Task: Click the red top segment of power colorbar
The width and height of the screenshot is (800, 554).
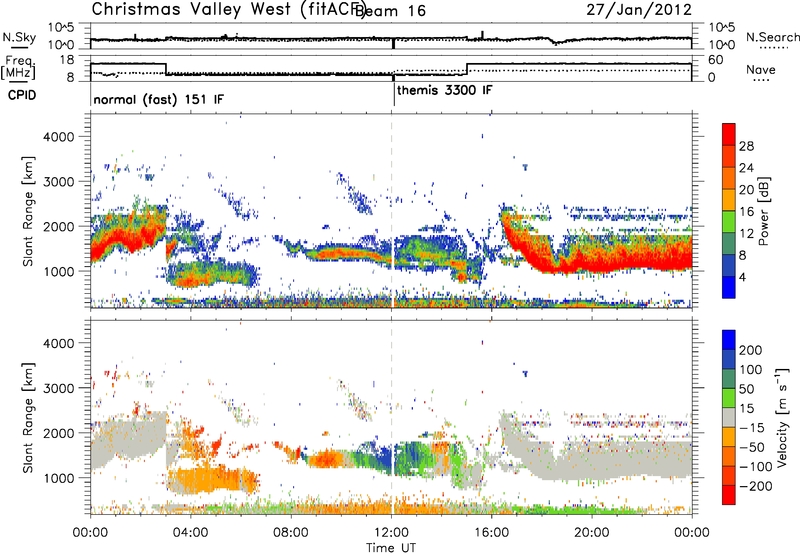Action: tap(729, 134)
